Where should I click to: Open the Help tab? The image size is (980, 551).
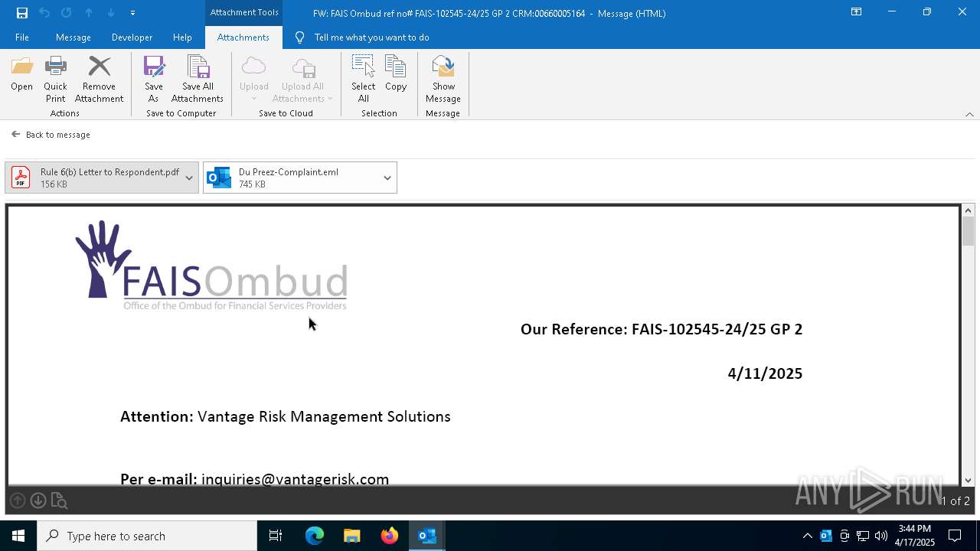tap(182, 37)
